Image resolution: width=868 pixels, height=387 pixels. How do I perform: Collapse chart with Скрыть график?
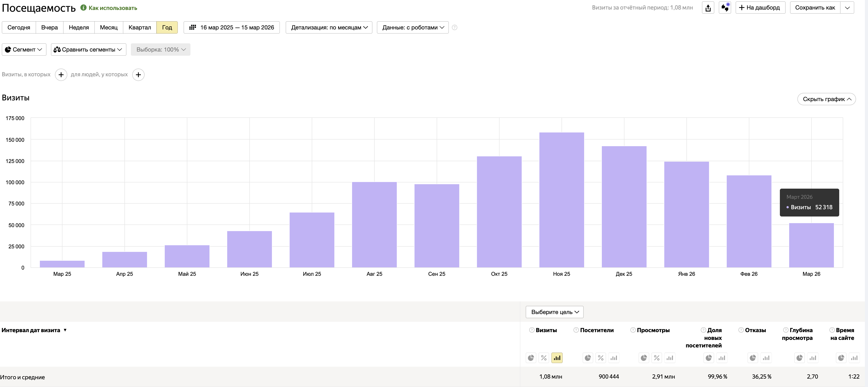coord(826,99)
